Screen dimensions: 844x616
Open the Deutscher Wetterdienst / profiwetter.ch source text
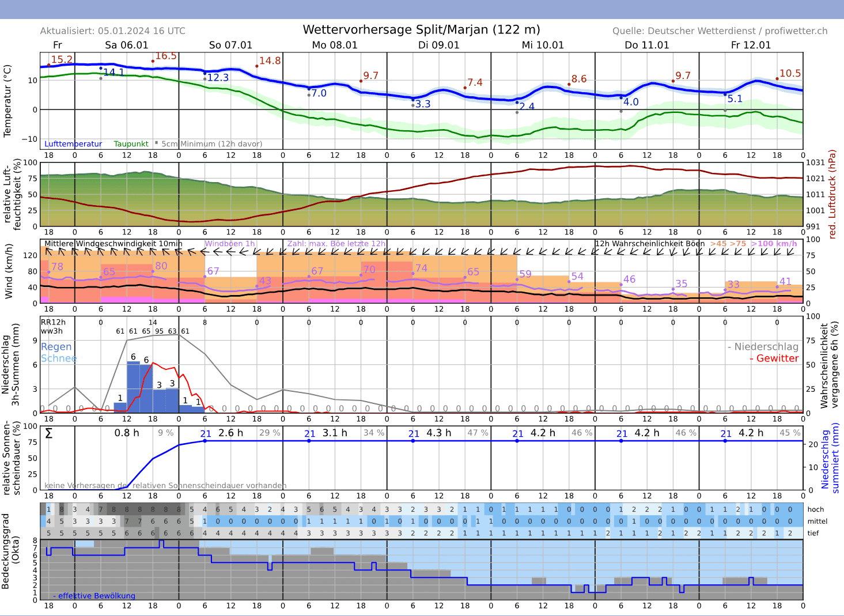pyautogui.click(x=720, y=31)
